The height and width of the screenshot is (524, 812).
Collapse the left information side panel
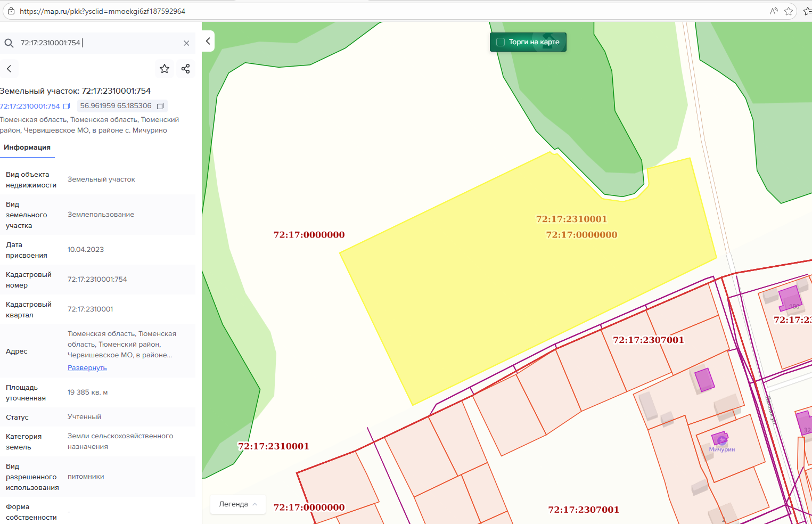coord(208,41)
